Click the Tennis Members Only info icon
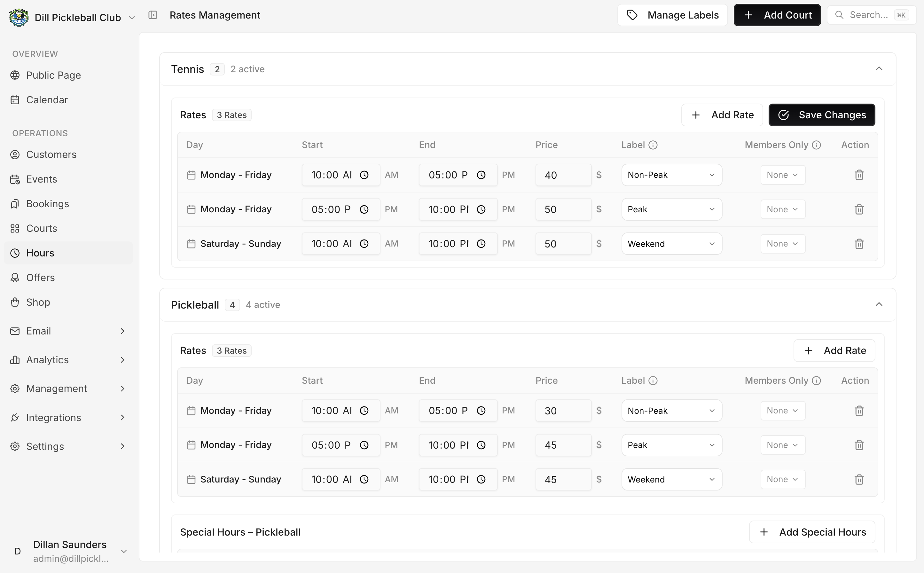This screenshot has width=924, height=573. click(816, 145)
